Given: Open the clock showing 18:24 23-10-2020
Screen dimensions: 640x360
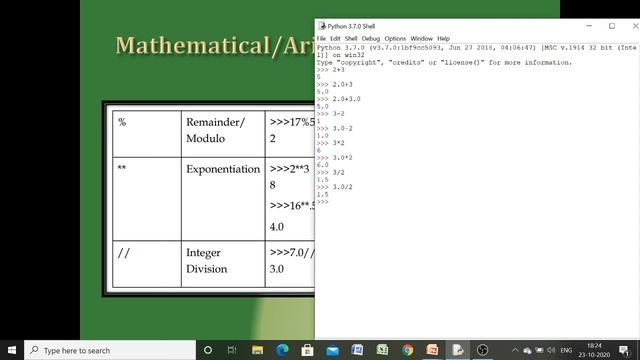Looking at the screenshot, I should tap(594, 350).
